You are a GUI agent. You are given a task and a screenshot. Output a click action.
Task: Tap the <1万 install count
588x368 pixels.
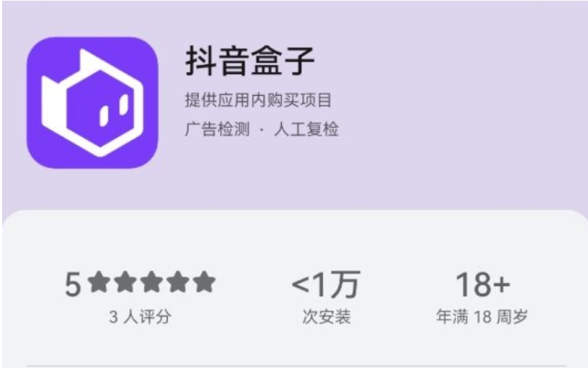pyautogui.click(x=326, y=284)
